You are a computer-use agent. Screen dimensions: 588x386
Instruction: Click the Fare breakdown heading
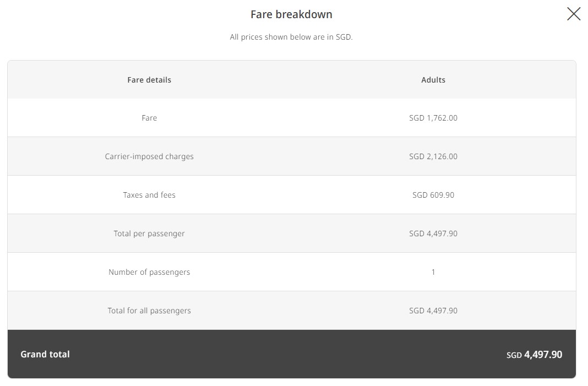tap(291, 14)
